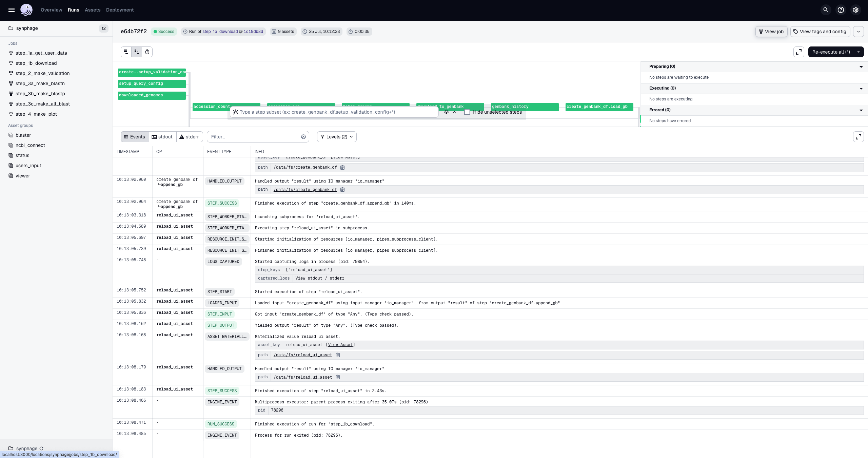Image resolution: width=868 pixels, height=458 pixels.
Task: Click View stdout / stderr captured logs
Action: point(320,278)
